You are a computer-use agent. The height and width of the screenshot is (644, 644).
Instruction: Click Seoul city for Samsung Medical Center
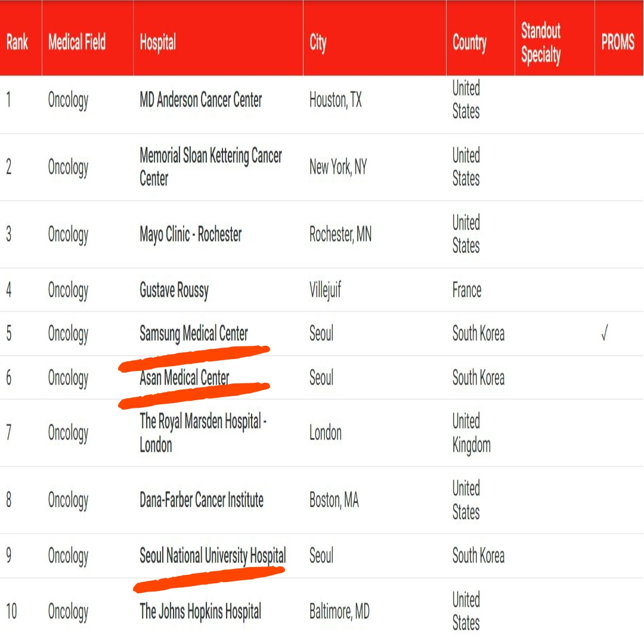[x=321, y=333]
